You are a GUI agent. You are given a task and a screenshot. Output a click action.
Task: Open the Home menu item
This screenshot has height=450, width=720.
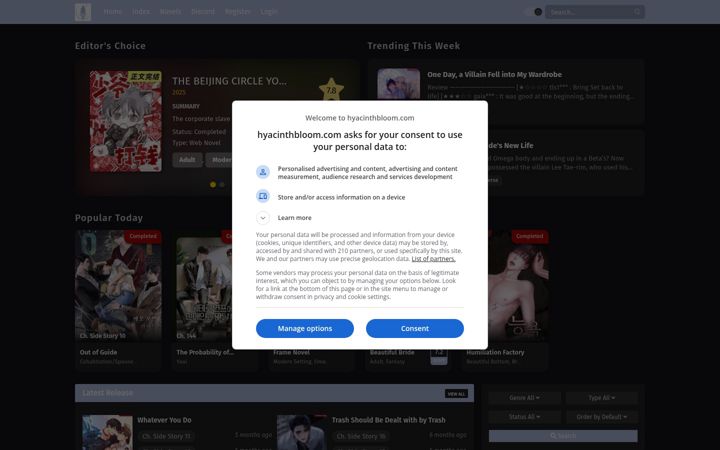coord(112,11)
